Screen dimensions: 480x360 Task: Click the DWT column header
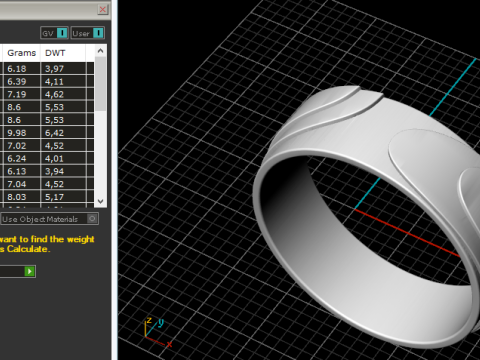[63, 53]
